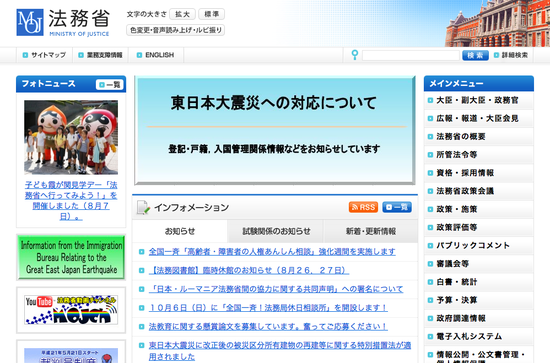The height and width of the screenshot is (363, 550).
Task: Enlarge text size with 拡大 button
Action: click(x=182, y=14)
